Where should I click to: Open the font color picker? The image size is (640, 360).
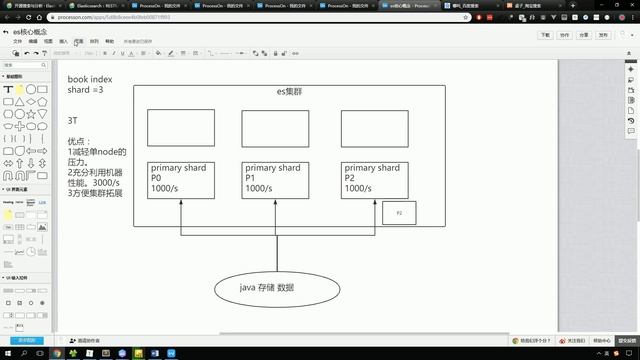131,53
